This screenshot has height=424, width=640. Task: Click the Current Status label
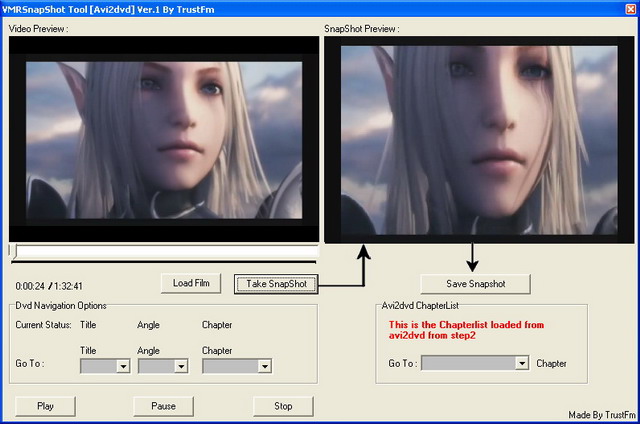[43, 325]
